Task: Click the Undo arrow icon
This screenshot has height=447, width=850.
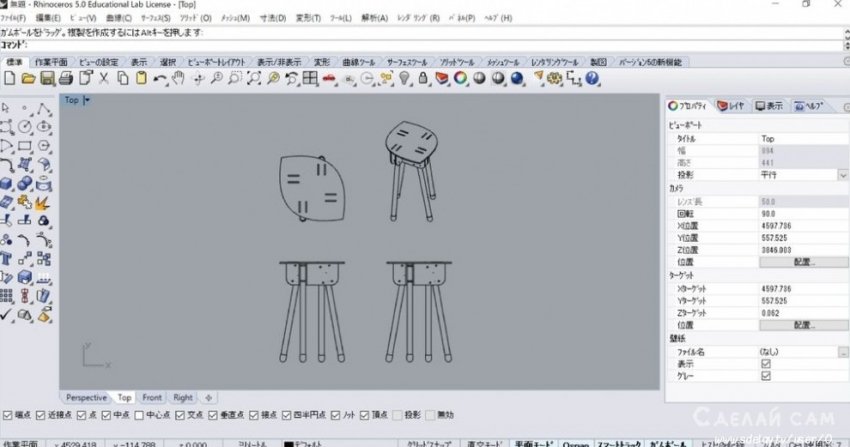Action: click(x=160, y=78)
